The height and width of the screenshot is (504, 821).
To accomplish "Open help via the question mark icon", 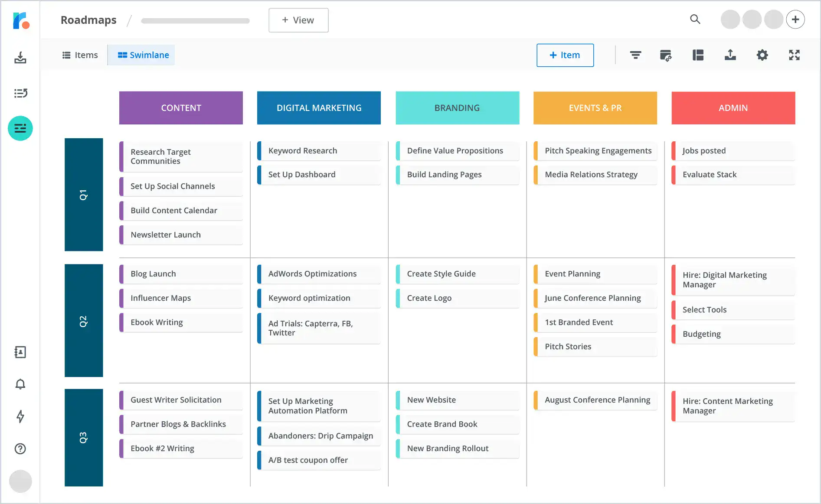I will pos(20,449).
